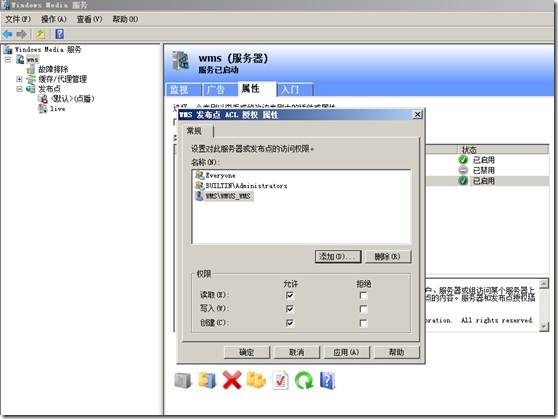558x419 pixels.
Task: Click the live publishing point icon
Action: tap(43, 109)
